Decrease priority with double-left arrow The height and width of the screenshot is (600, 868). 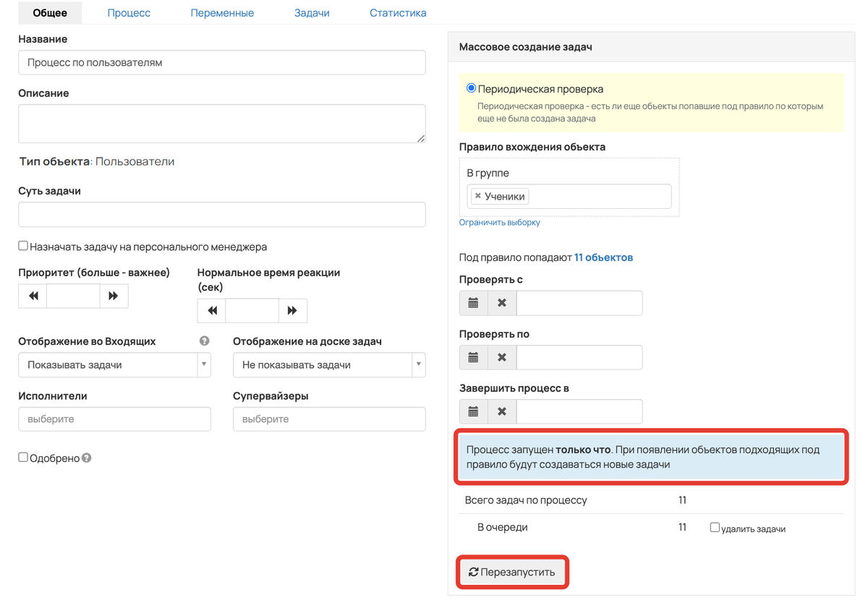click(33, 296)
